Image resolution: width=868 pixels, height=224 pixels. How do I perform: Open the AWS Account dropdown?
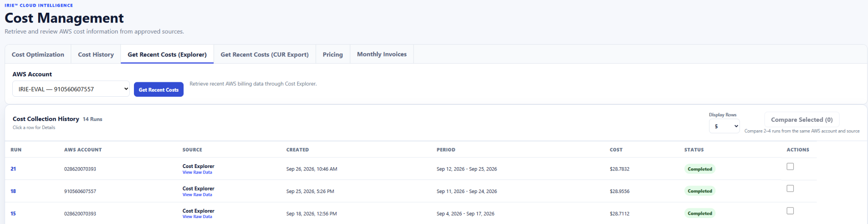pyautogui.click(x=71, y=89)
